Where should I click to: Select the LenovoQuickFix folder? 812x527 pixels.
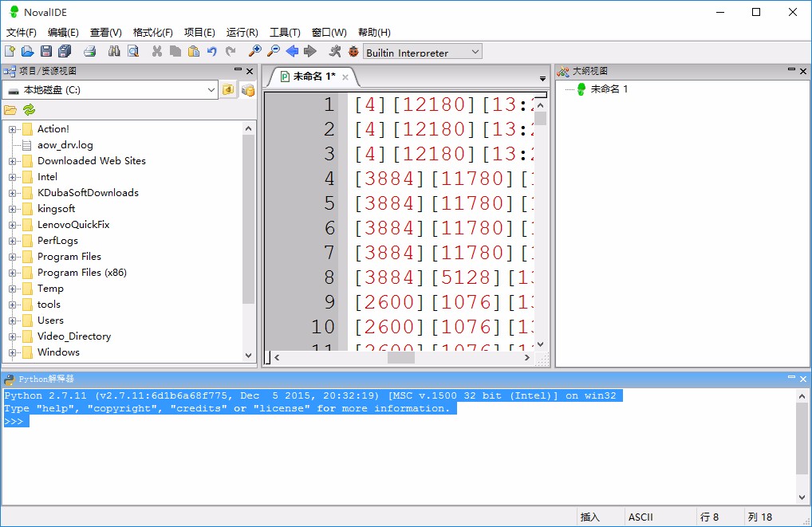pyautogui.click(x=73, y=225)
